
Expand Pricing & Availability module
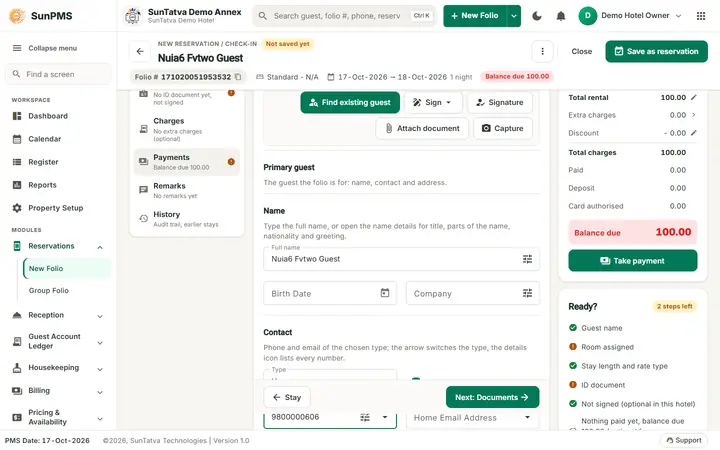(x=100, y=419)
